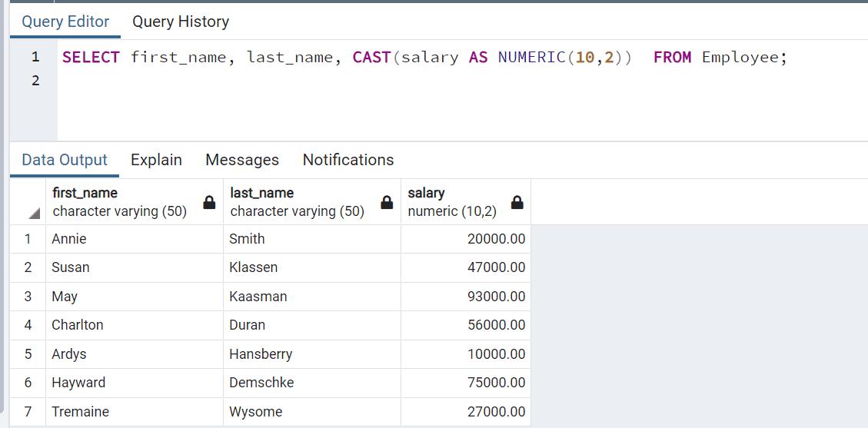Select row number 4 header
Viewport: 868px width, 428px height.
click(28, 325)
